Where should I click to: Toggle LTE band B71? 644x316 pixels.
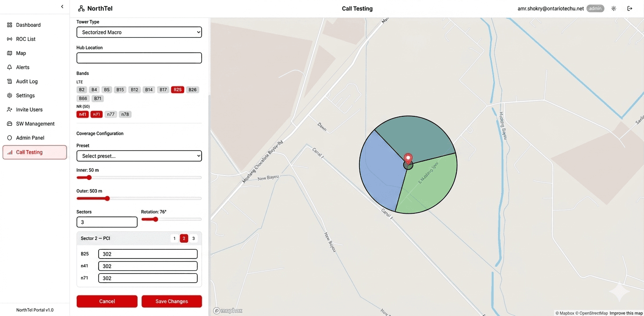(98, 98)
